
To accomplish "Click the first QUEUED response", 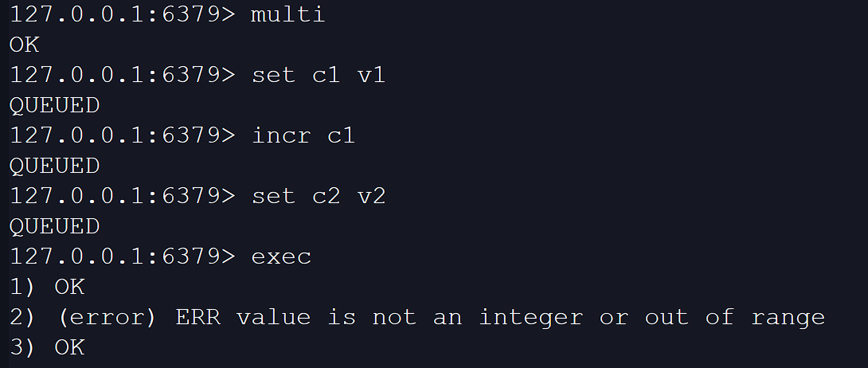I will coord(54,105).
